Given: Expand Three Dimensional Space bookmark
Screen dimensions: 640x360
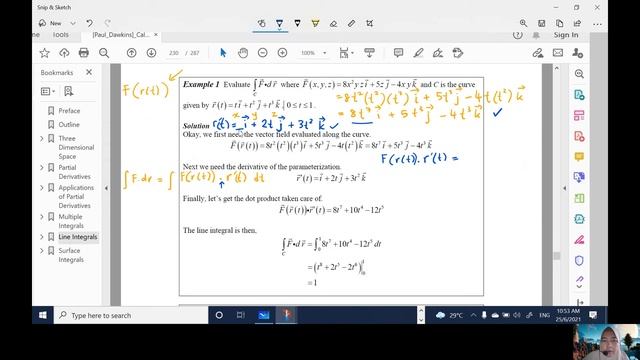Looking at the screenshot, I should 42,139.
